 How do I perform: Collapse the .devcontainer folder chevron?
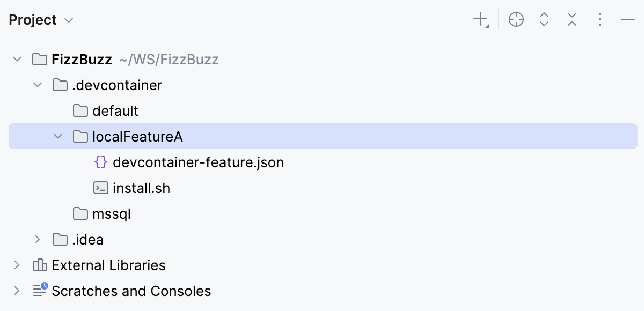(x=37, y=85)
